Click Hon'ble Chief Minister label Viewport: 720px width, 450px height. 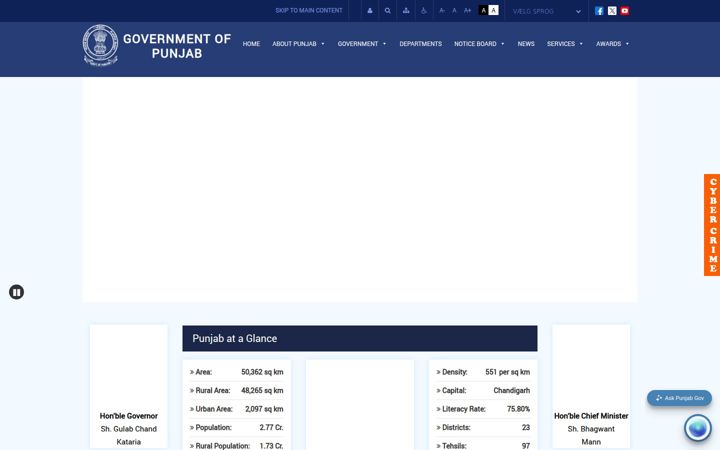point(591,416)
